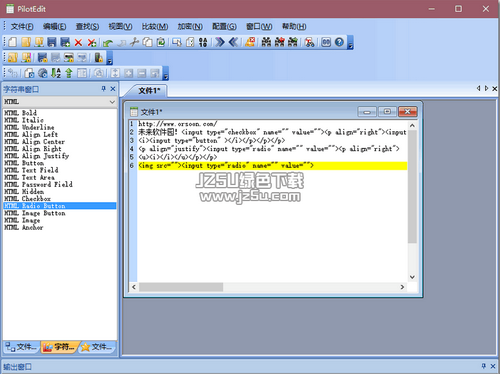Viewport: 500px width, 374px height.
Task: Click the blue help question mark icon
Action: coord(339,42)
